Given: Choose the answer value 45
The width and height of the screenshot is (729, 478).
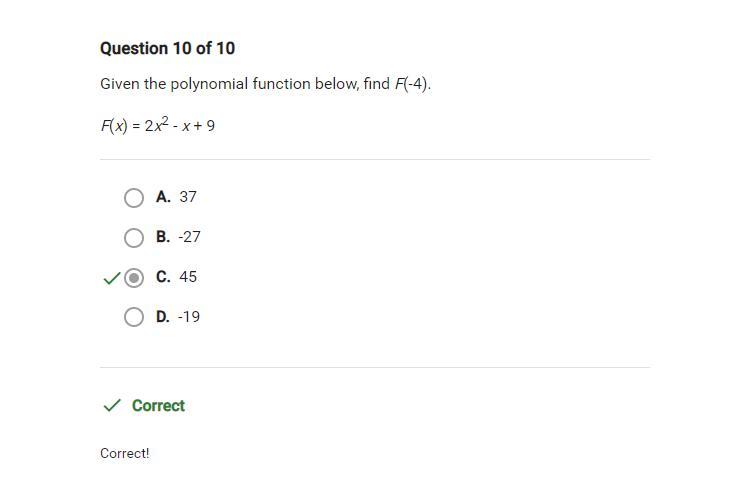Looking at the screenshot, I should click(x=188, y=277).
